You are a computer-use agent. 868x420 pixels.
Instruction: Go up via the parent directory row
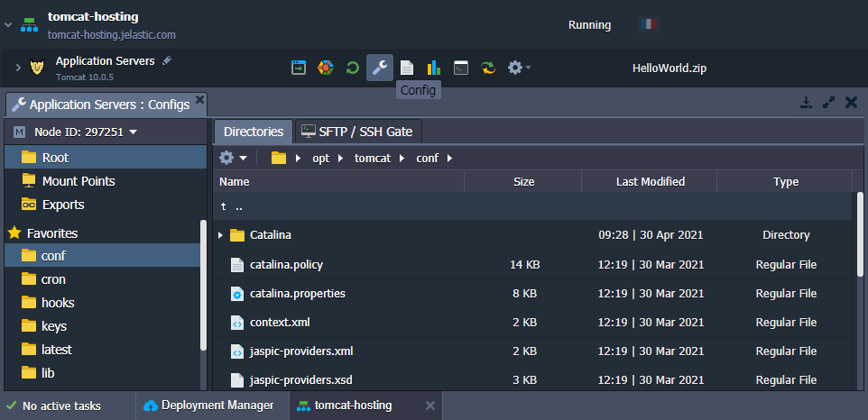coord(532,206)
